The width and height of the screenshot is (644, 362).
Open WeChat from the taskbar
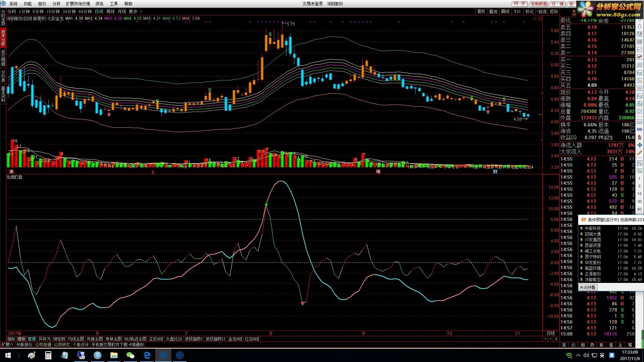click(130, 355)
